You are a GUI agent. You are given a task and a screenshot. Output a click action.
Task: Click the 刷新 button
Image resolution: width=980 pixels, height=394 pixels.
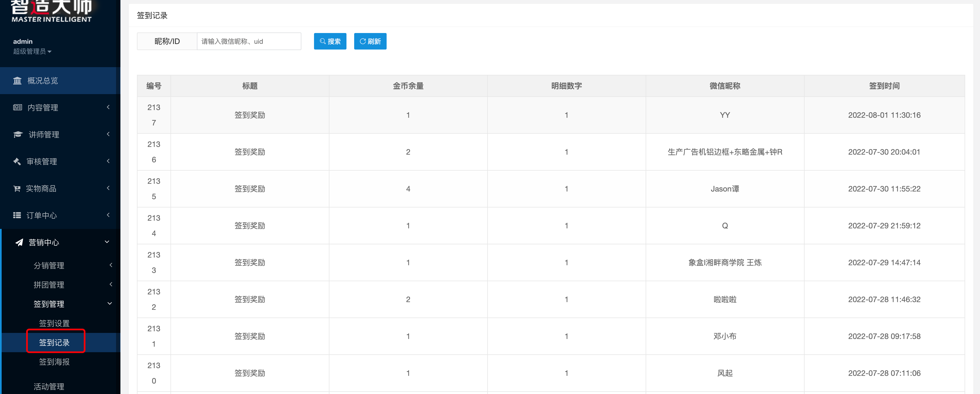[370, 41]
